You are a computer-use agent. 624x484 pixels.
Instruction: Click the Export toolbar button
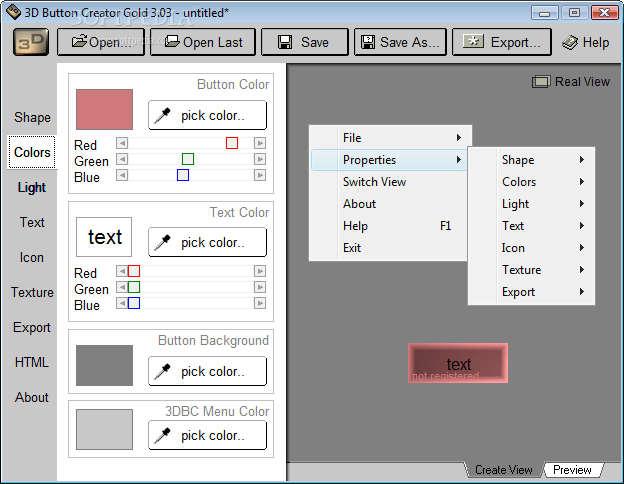pos(501,42)
